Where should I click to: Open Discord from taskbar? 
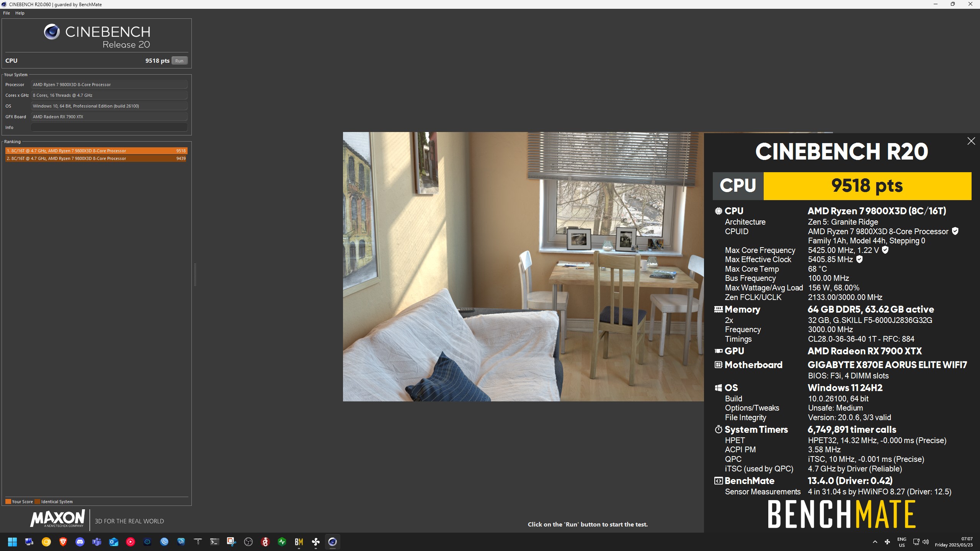coord(80,542)
